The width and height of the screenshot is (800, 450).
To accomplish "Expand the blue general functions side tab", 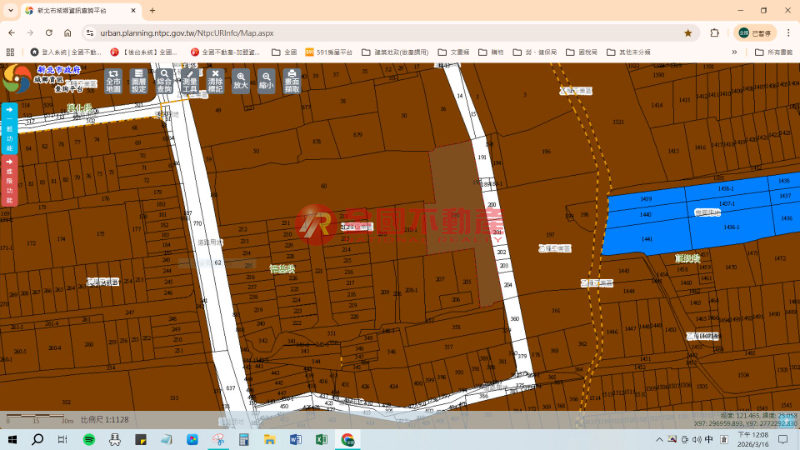I will (9, 128).
